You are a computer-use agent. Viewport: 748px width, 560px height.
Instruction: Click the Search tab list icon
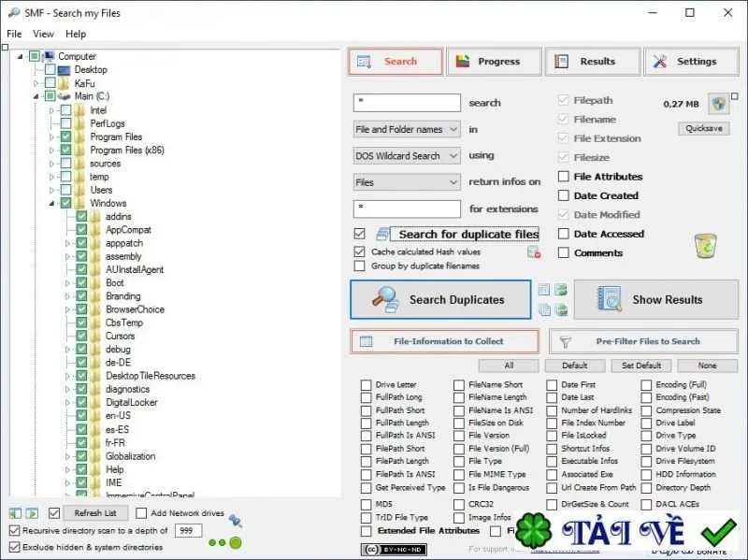click(x=364, y=62)
